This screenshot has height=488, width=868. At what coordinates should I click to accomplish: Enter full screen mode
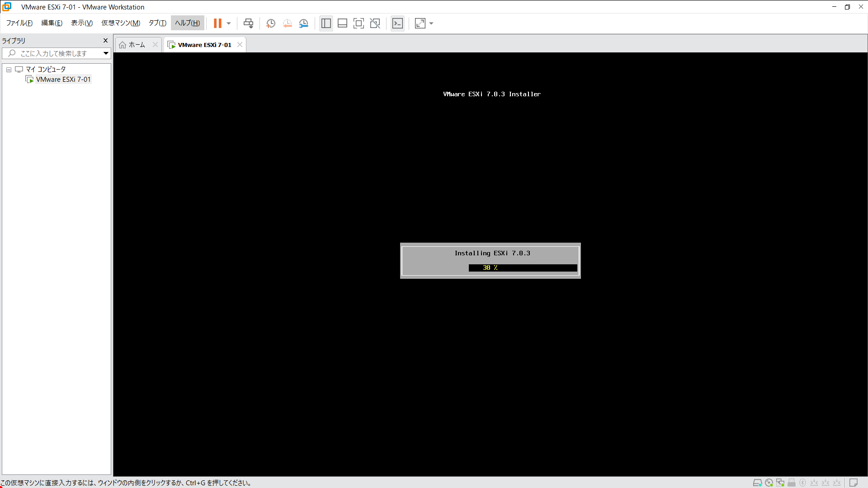(359, 23)
